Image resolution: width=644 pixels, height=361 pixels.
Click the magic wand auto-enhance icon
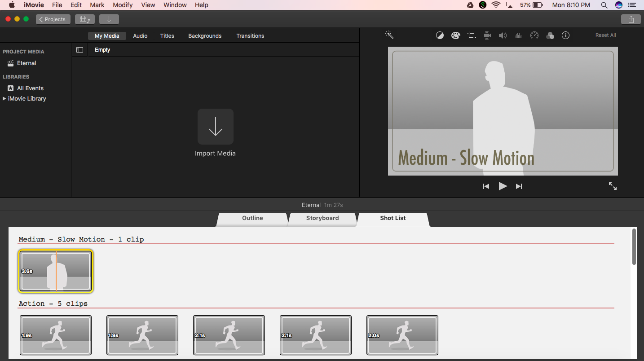(x=389, y=35)
